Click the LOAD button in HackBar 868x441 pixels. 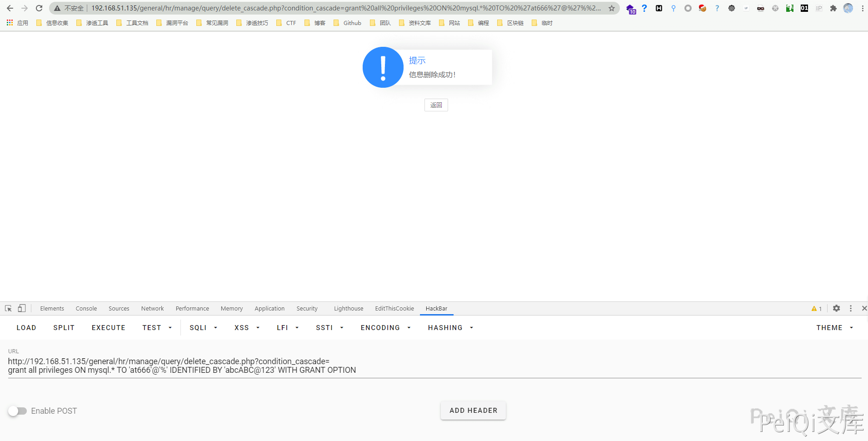click(26, 327)
